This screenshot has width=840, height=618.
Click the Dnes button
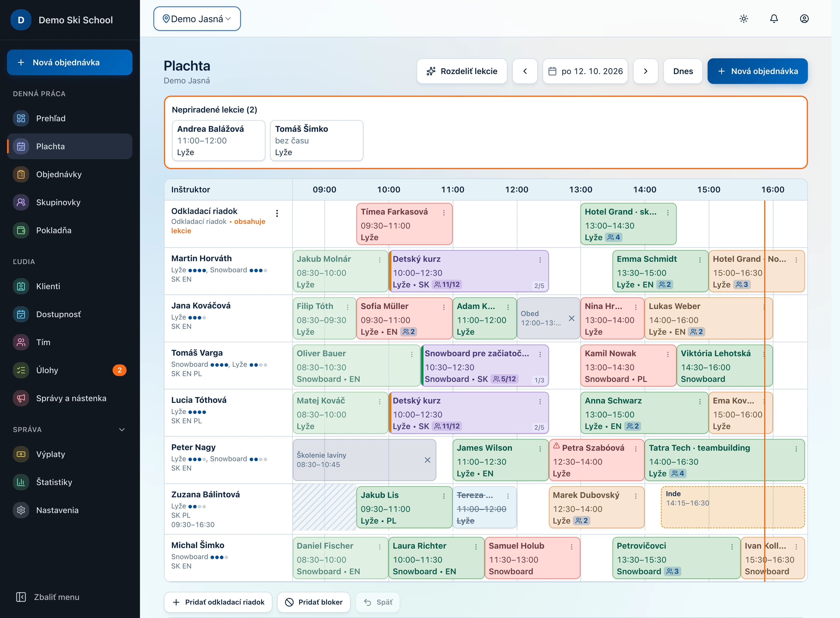[x=683, y=71]
